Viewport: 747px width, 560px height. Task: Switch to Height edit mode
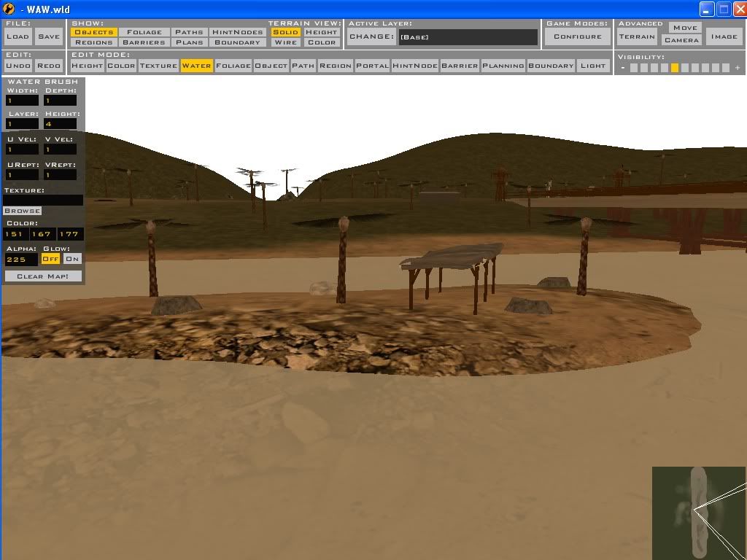coord(88,66)
